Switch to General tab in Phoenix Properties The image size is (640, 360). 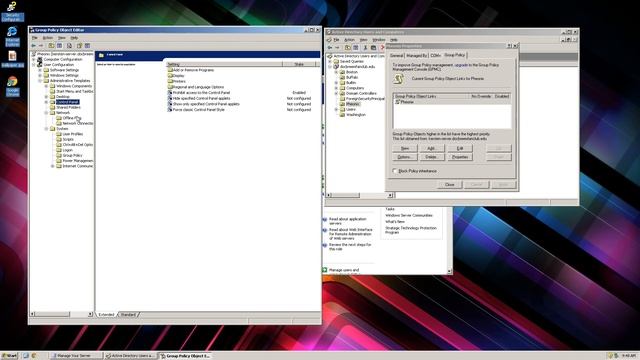tap(396, 55)
